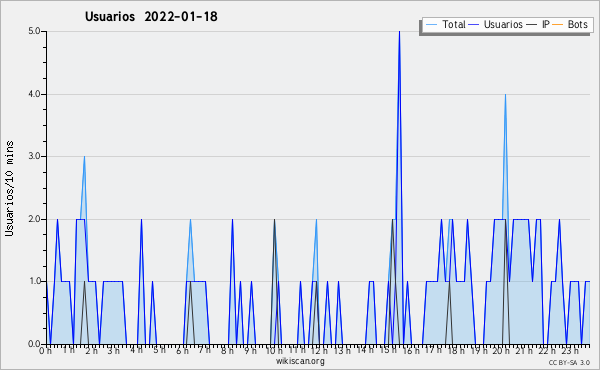Click the 'wikiscan.org' text below the axis

tap(300, 361)
